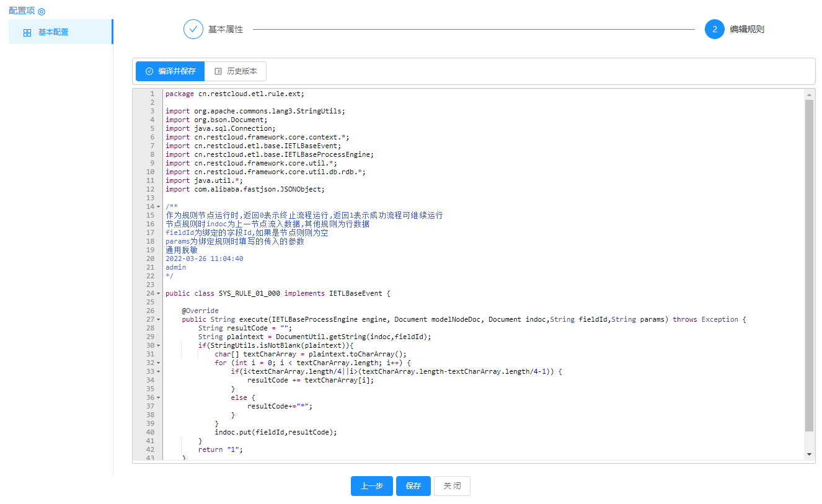Click the vertical scrollbar thumb in editor
The height and width of the screenshot is (504, 822).
809,265
